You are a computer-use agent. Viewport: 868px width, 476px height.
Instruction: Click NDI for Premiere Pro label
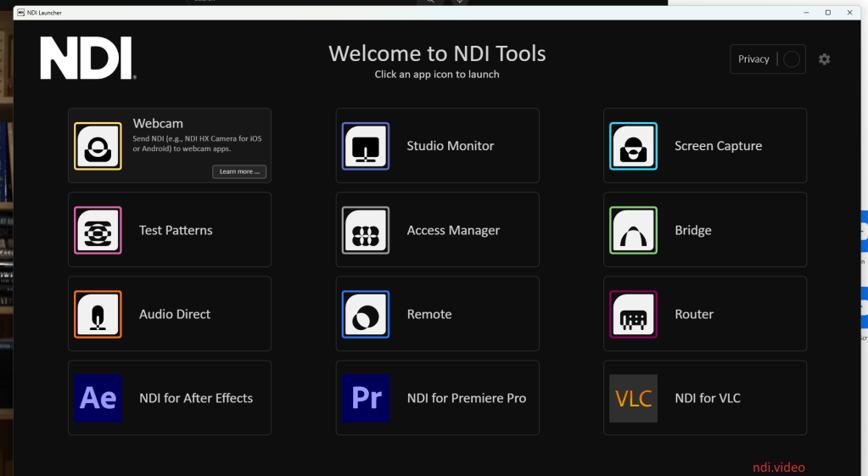[x=467, y=399]
